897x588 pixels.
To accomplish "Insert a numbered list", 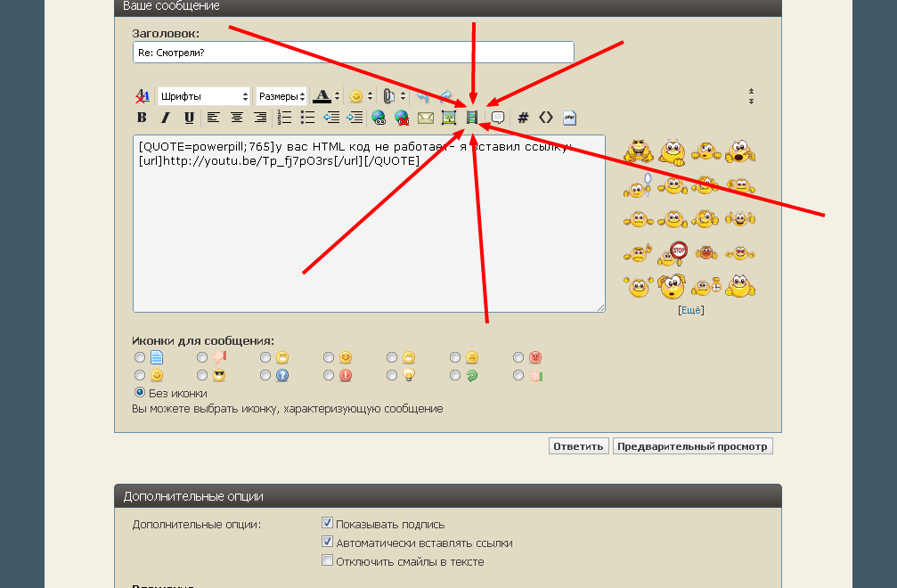I will pos(285,118).
